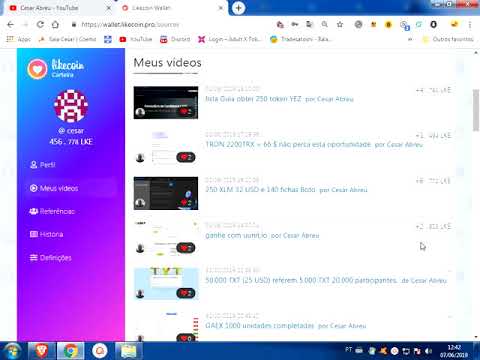The height and width of the screenshot is (360, 480).
Task: Open the file explorer taskbar icon
Action: tap(129, 351)
